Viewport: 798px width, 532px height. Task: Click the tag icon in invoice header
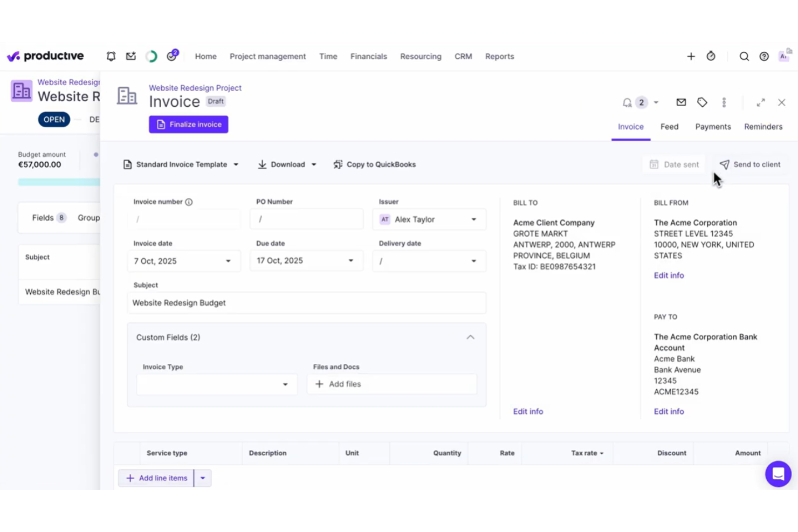[x=702, y=102]
